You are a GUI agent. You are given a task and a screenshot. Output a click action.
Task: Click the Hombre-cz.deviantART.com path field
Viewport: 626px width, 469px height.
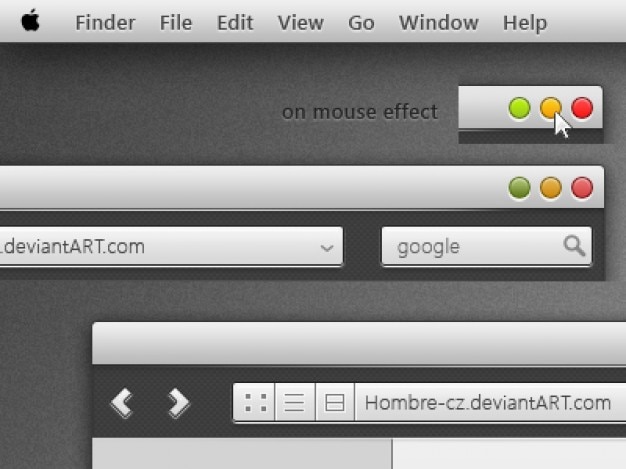point(490,402)
